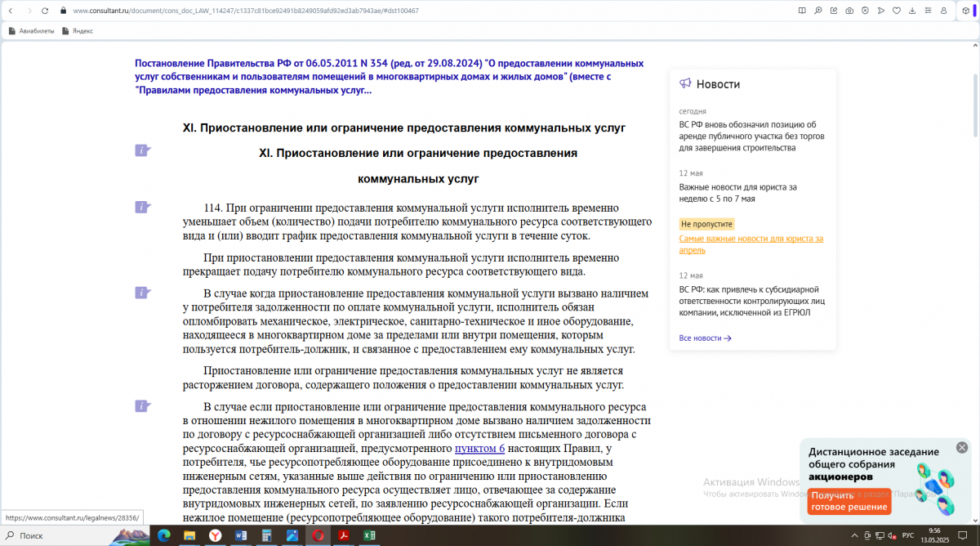980x546 pixels.
Task: Close the shareholders meeting ad popup
Action: click(962, 447)
